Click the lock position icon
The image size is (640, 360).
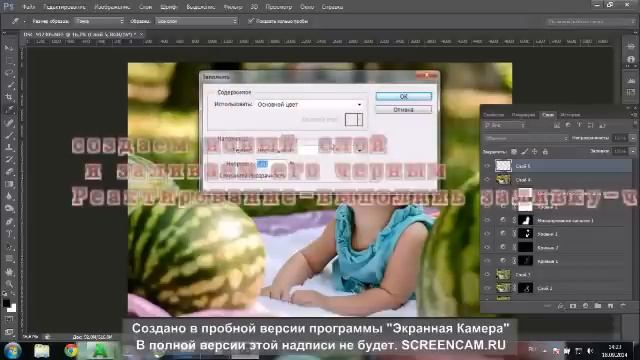(x=535, y=152)
